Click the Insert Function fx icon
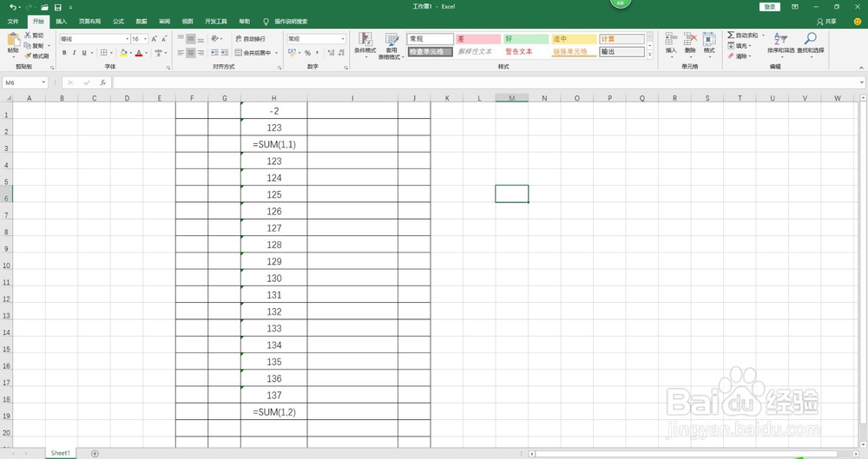The image size is (868, 459). 103,82
